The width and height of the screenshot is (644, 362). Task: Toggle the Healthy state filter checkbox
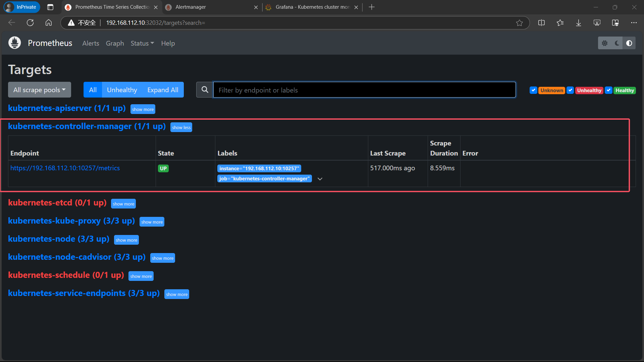[608, 90]
